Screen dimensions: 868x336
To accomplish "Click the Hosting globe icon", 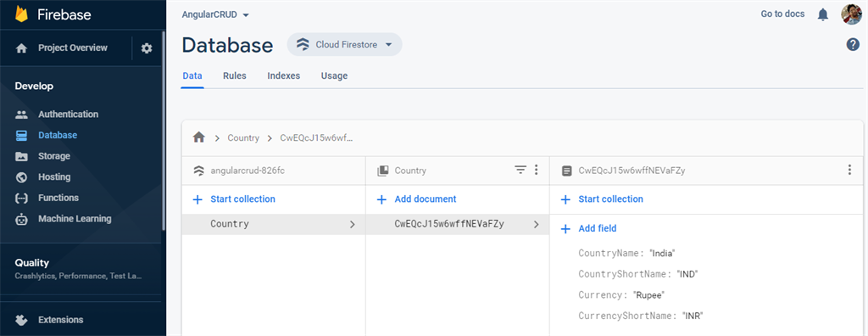I will (21, 177).
